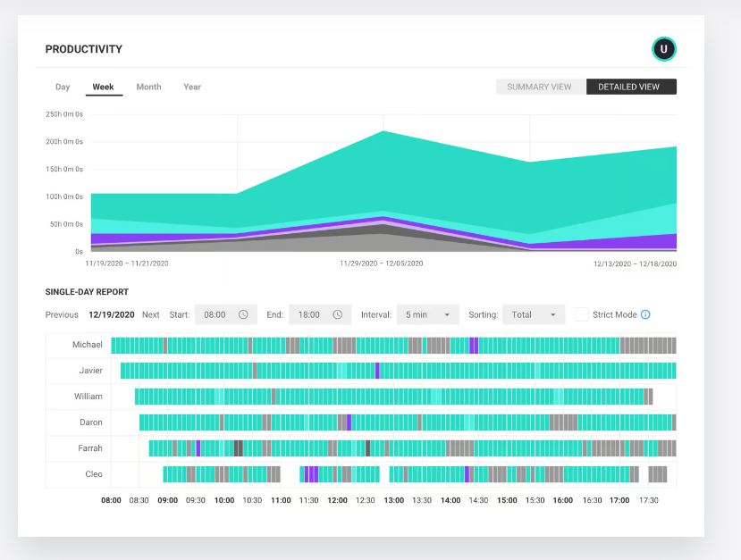Select Michael's row label
The width and height of the screenshot is (741, 560).
coord(88,345)
